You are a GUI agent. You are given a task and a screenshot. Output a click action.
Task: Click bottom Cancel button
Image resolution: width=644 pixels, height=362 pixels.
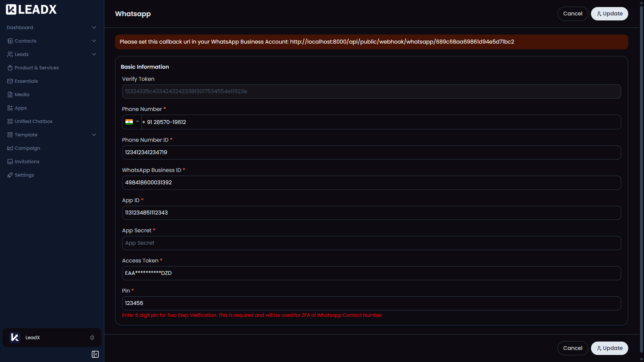573,348
